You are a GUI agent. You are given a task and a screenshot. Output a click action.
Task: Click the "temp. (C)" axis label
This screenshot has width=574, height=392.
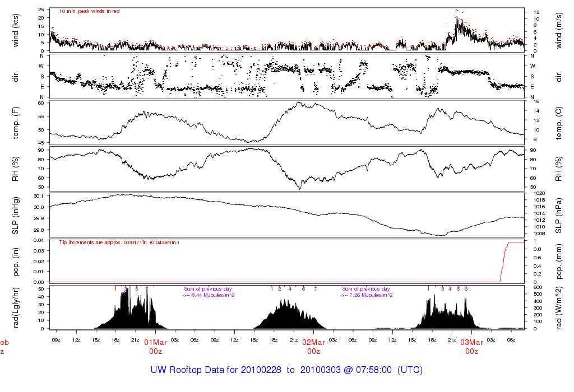[x=558, y=123]
